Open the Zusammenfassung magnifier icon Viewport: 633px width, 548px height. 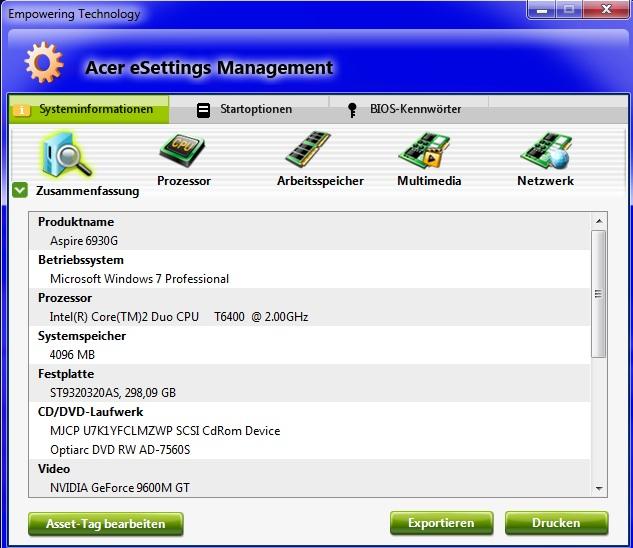tap(67, 155)
